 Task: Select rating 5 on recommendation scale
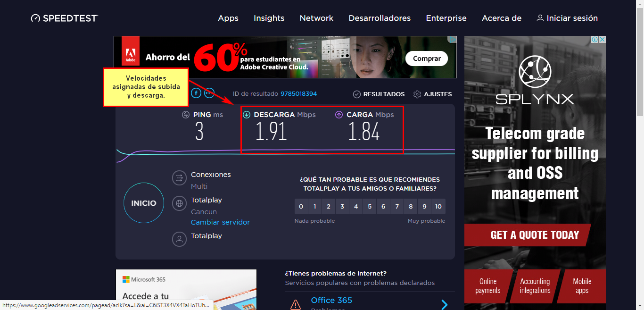click(x=370, y=207)
